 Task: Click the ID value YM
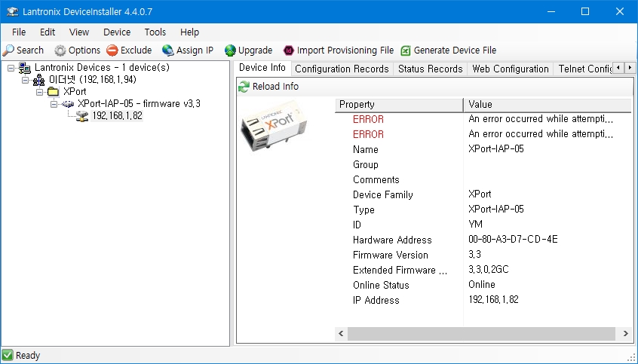(x=475, y=225)
